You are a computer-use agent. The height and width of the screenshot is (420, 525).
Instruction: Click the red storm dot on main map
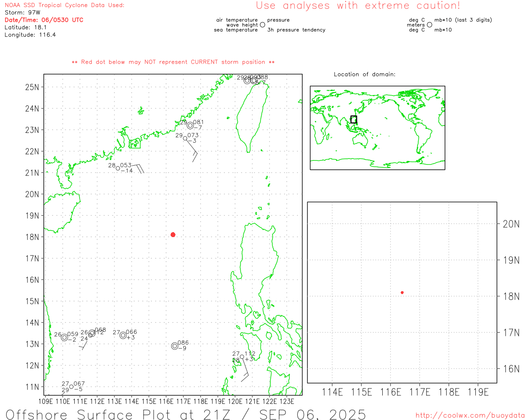173,235
